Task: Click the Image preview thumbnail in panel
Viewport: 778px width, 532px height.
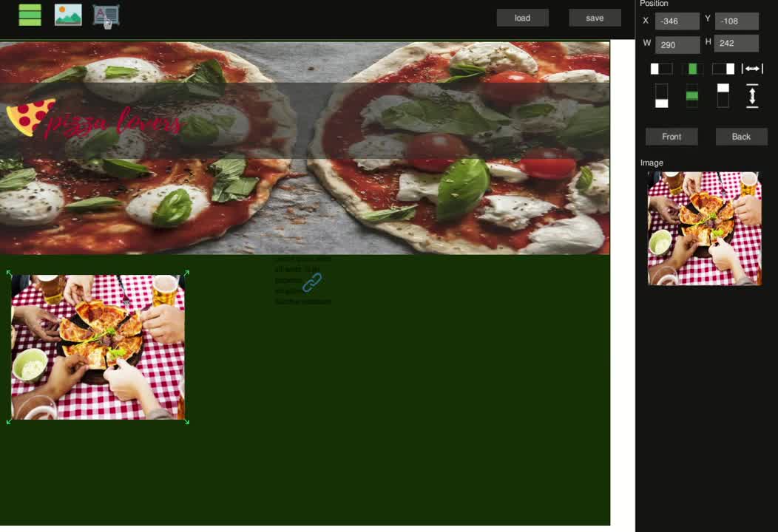Action: coord(705,228)
